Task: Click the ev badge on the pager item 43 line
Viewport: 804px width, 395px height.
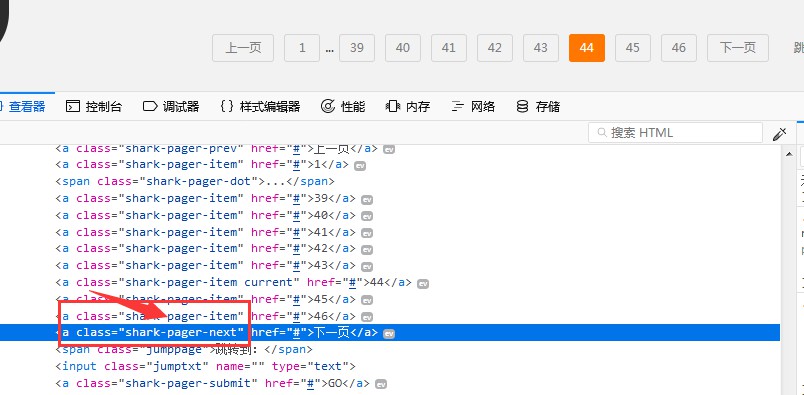Action: (367, 267)
